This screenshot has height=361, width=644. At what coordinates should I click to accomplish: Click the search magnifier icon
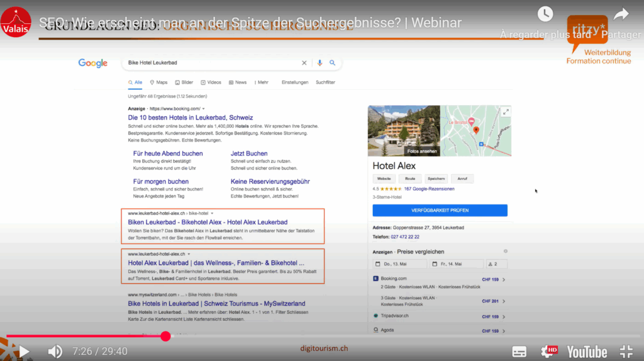tap(332, 63)
